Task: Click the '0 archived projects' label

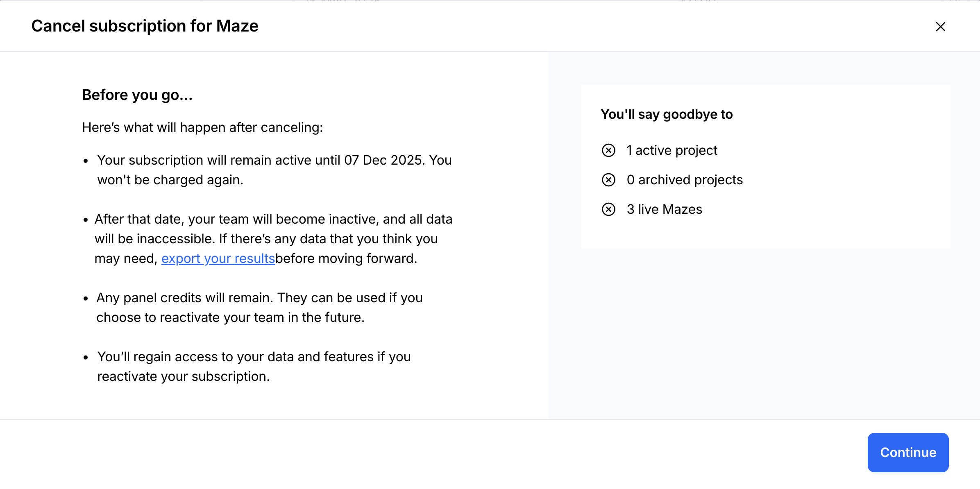Action: 685,180
